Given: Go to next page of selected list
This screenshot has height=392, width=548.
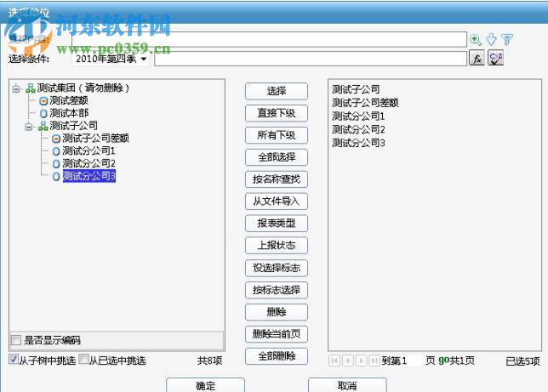Looking at the screenshot, I should pyautogui.click(x=362, y=361).
